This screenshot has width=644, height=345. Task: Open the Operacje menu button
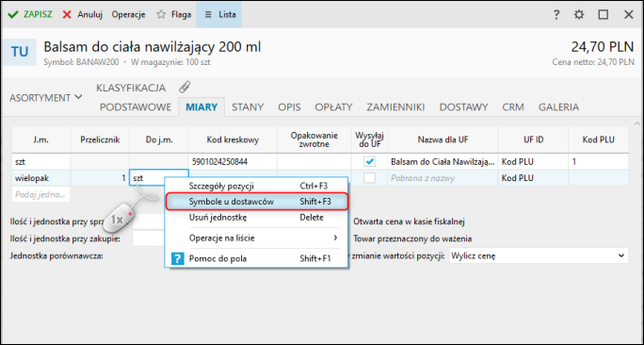129,15
